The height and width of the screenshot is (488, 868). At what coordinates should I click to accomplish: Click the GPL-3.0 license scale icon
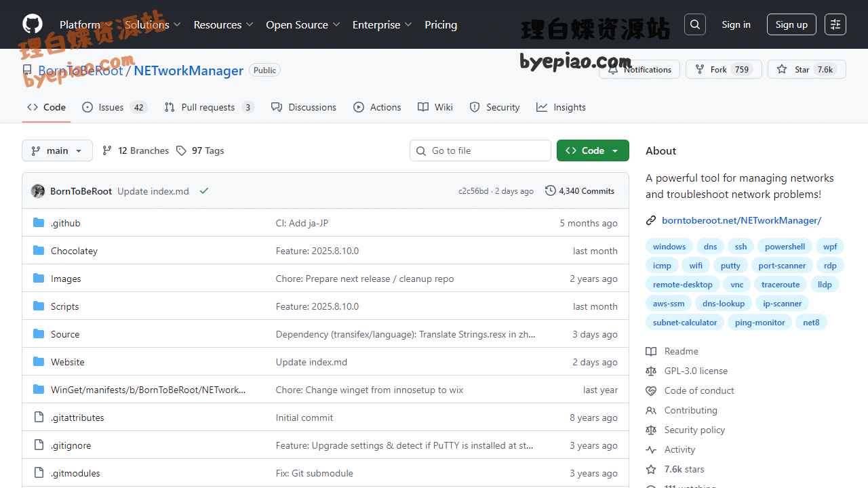(x=651, y=371)
